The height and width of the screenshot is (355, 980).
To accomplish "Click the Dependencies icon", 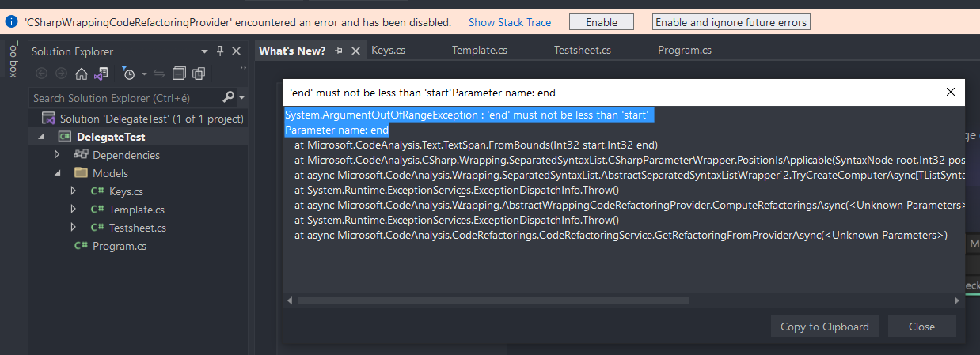I will tap(81, 155).
